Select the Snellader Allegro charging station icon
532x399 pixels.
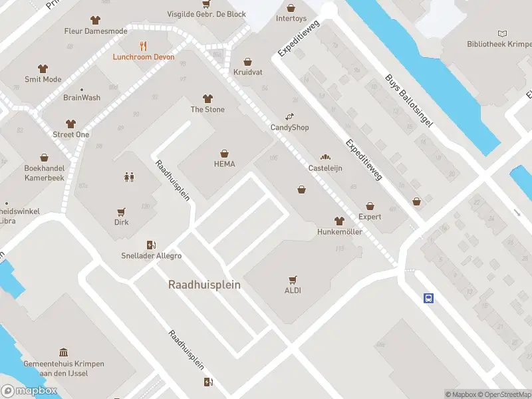tap(152, 245)
